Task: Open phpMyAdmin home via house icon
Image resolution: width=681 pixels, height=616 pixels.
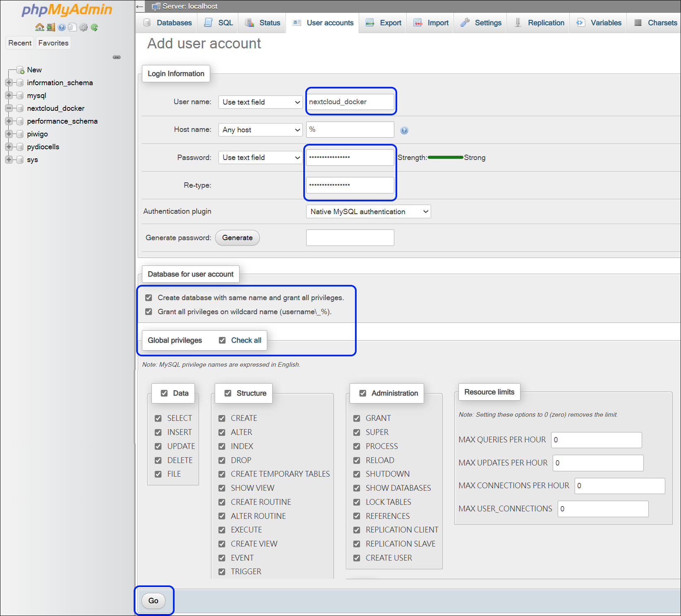Action: (40, 27)
